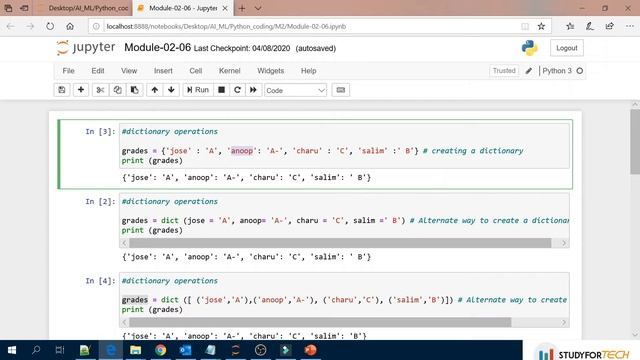Add notes pen icon
Viewport: 640px width, 360px height.
[x=589, y=26]
